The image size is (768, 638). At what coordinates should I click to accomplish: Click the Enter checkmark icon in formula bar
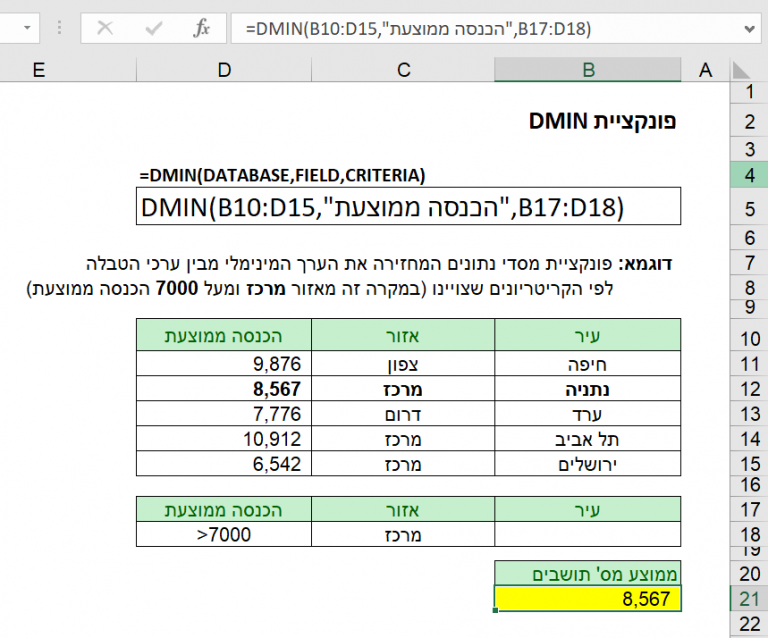coord(154,28)
